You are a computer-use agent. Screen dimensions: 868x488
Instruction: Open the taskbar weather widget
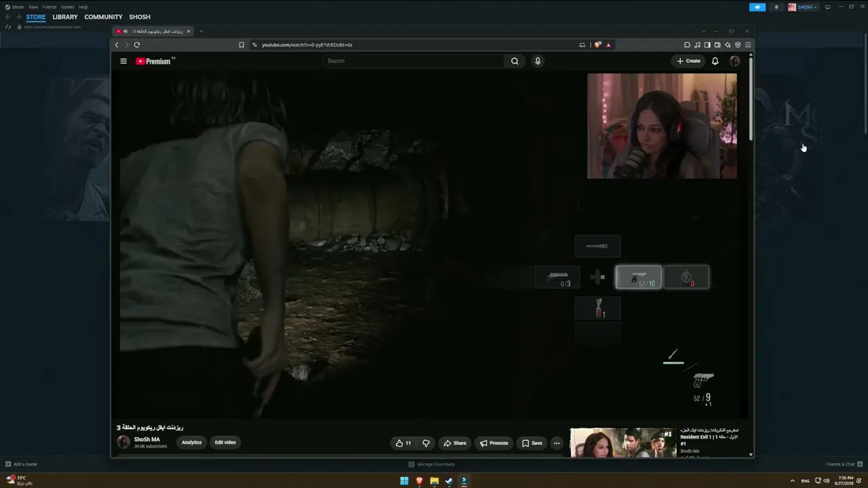tap(19, 481)
